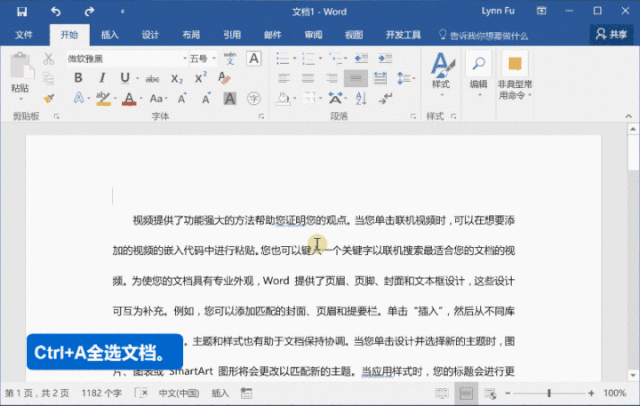
Task: Open the 编辑 editing menu
Action: (478, 75)
